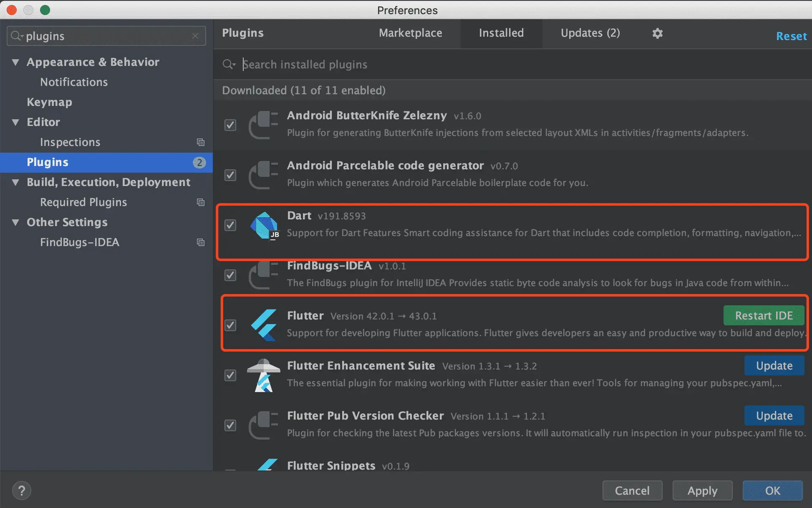Click the search magnifier in settings search box
Image resolution: width=812 pixels, height=508 pixels.
click(17, 36)
